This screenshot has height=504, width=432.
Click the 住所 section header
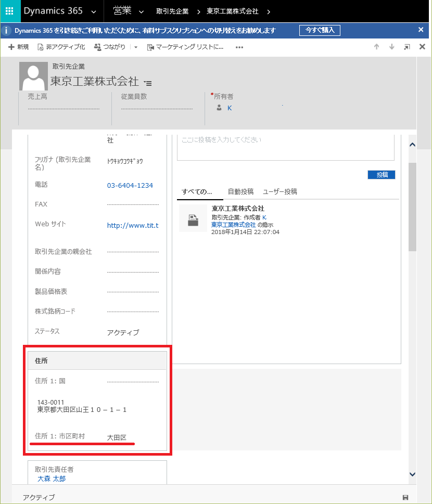97,360
